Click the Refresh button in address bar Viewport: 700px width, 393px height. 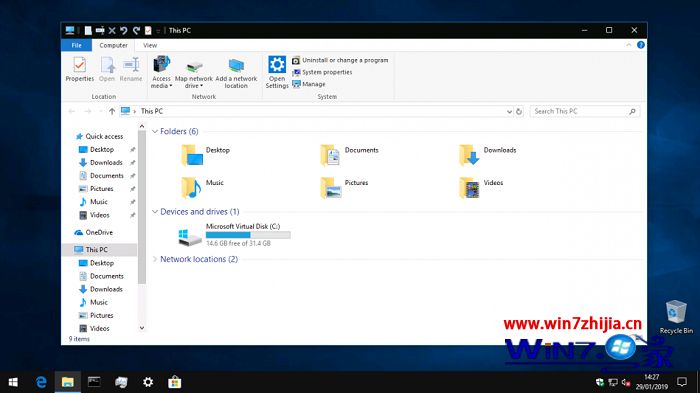(x=519, y=112)
